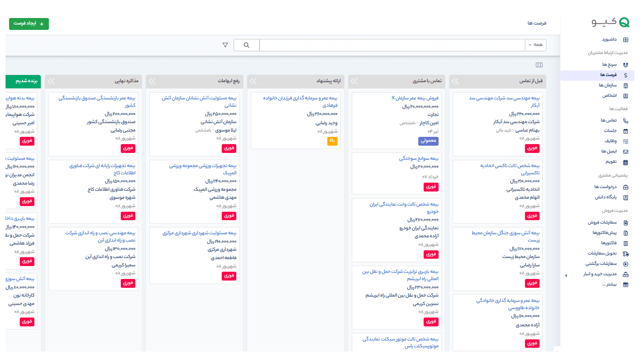Screen dimensions: 644x355
Task: Expand مدیریت خرید و انبار submenu arrow
Action: [x=566, y=275]
